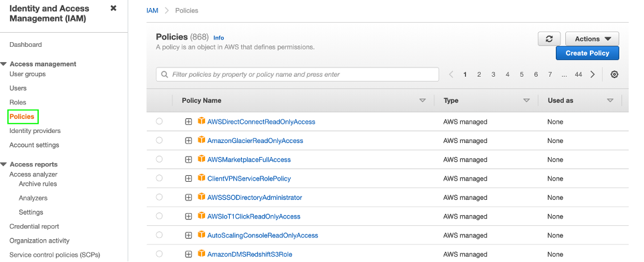Screen dimensions: 644x262
Task: Select AWSIoT1ClickReadOnlyAccess radio button
Action: point(160,216)
